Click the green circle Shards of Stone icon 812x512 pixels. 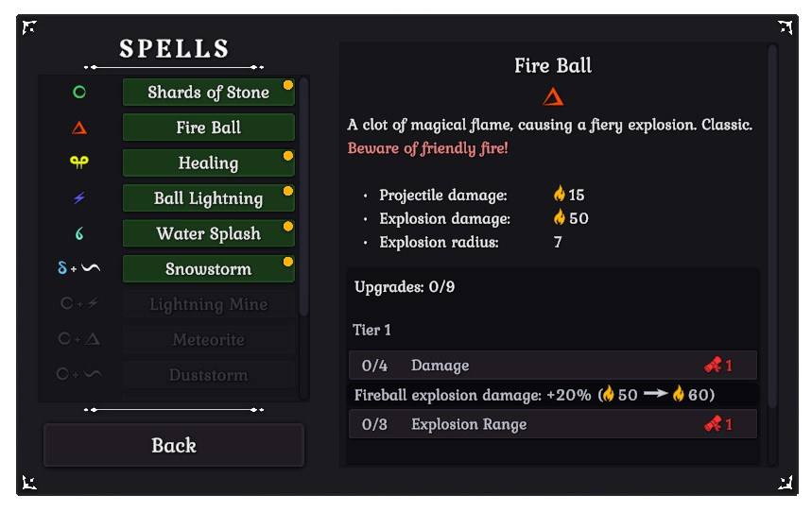click(x=79, y=93)
